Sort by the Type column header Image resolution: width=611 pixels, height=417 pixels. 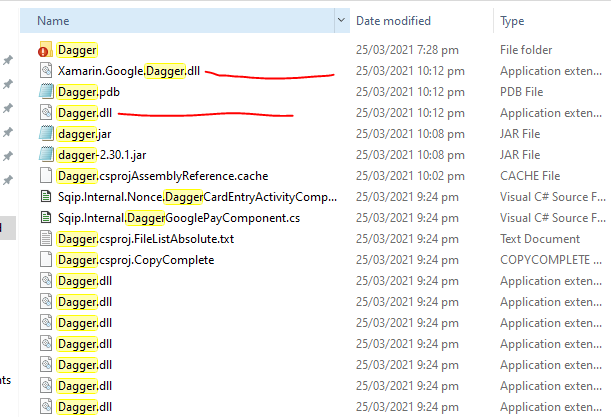[552, 21]
